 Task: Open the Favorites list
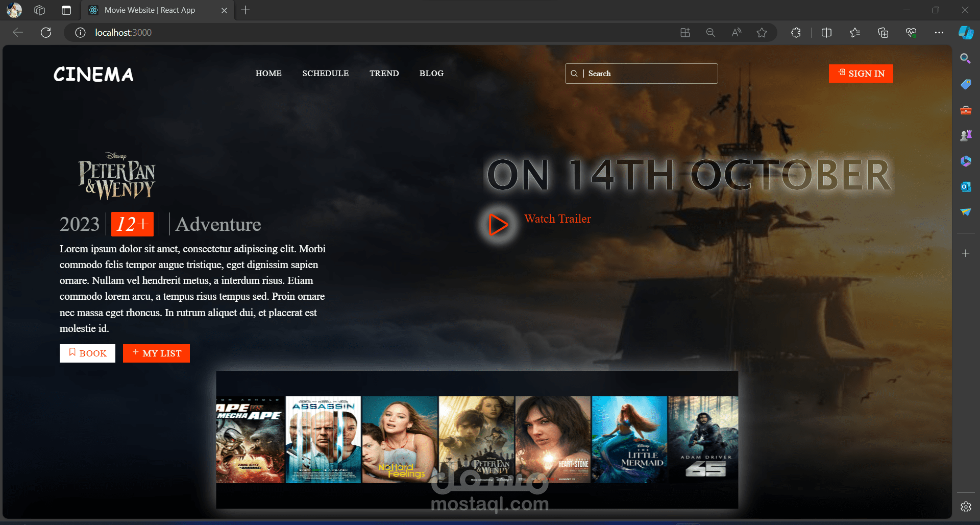[855, 33]
